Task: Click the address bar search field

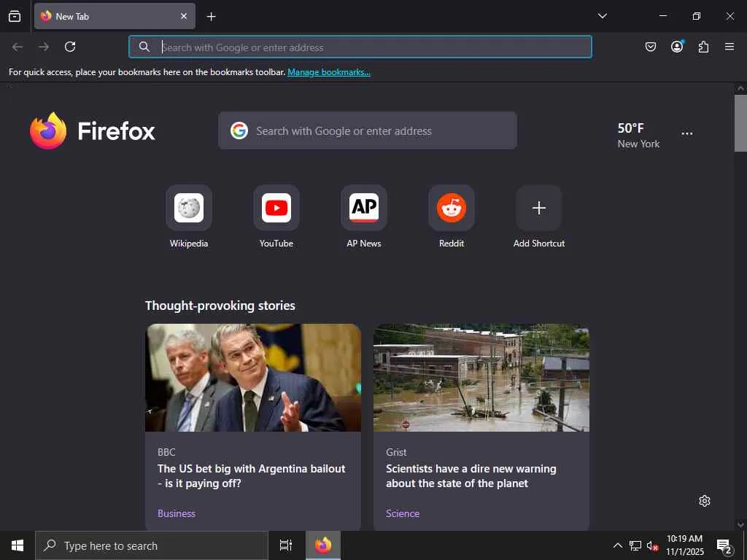Action: (360, 47)
